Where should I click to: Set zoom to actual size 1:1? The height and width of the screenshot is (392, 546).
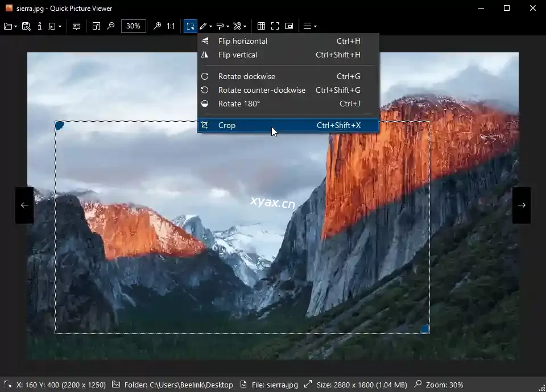point(171,26)
